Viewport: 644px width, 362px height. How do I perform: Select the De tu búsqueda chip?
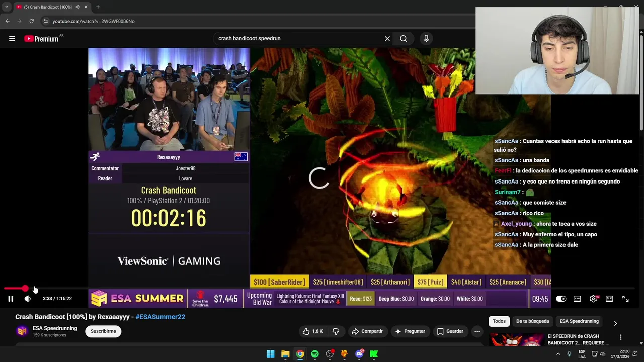click(x=532, y=321)
